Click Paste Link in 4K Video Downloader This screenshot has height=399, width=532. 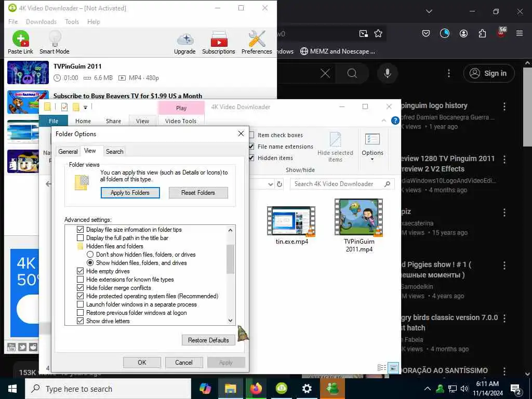tap(20, 43)
